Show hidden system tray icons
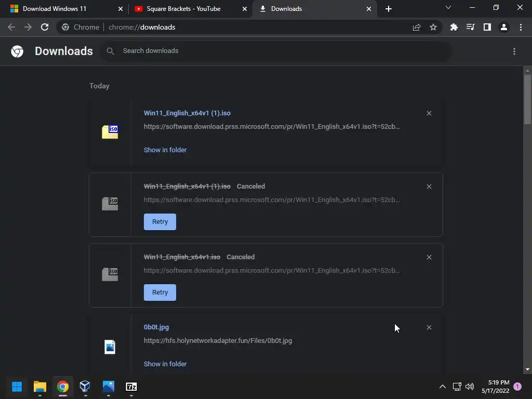This screenshot has height=399, width=532. [x=443, y=387]
